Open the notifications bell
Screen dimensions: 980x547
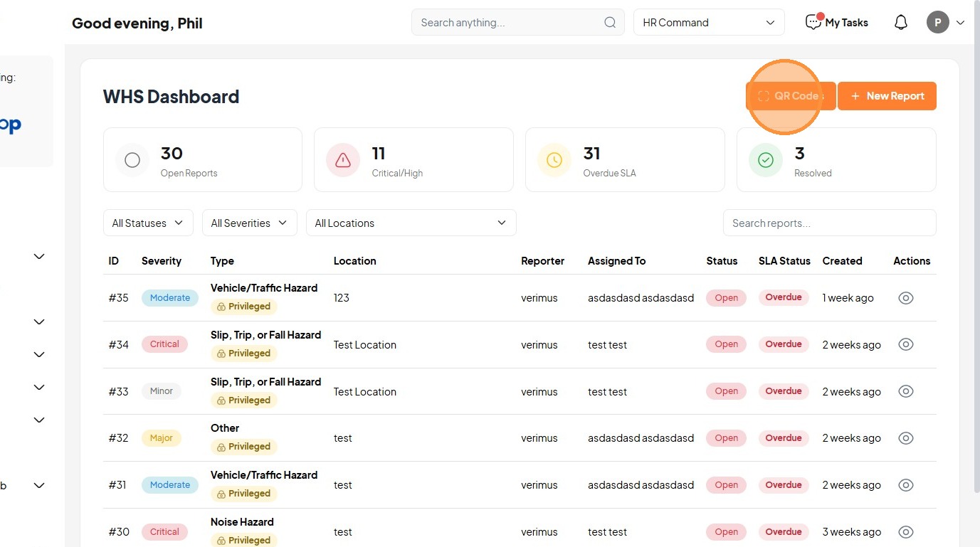point(901,23)
